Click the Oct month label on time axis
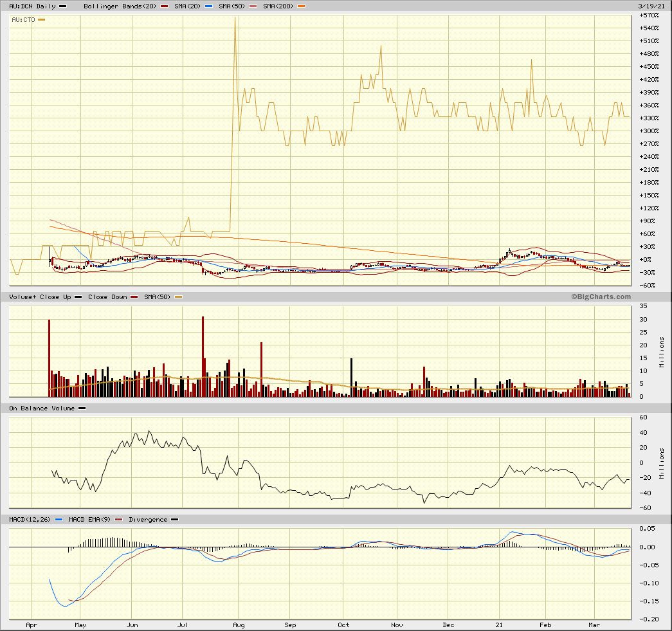This screenshot has height=631, width=672. click(343, 625)
